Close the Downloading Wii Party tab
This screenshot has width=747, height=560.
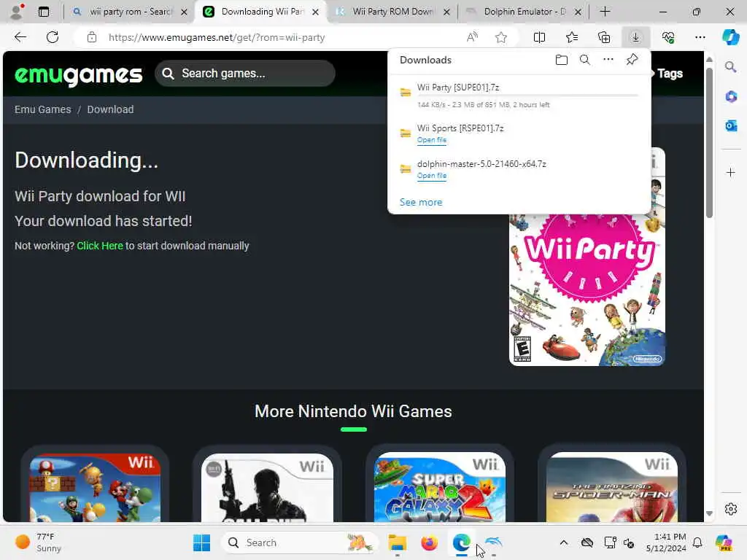(x=315, y=12)
